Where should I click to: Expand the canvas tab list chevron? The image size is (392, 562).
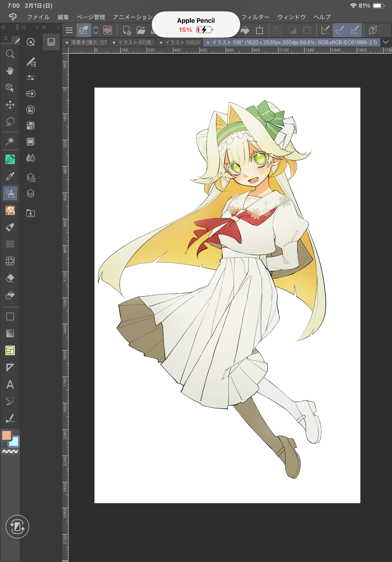point(386,42)
